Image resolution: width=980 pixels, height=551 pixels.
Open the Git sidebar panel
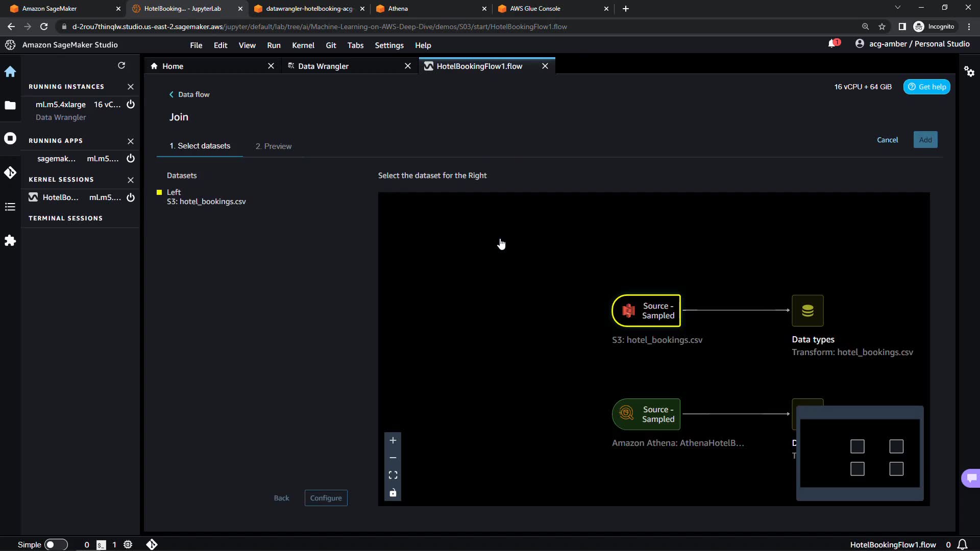(10, 173)
